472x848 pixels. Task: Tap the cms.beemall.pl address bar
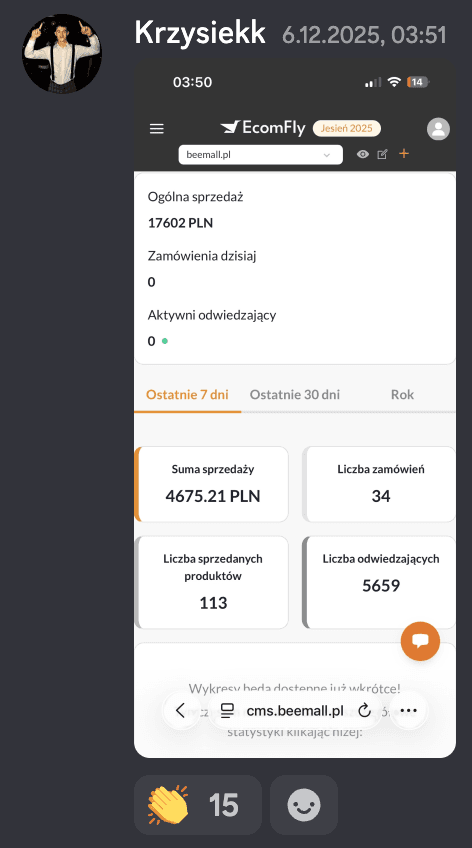(295, 711)
